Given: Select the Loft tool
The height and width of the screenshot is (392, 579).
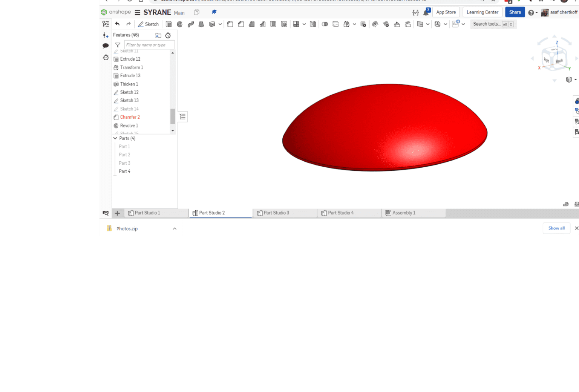Looking at the screenshot, I should click(x=201, y=24).
